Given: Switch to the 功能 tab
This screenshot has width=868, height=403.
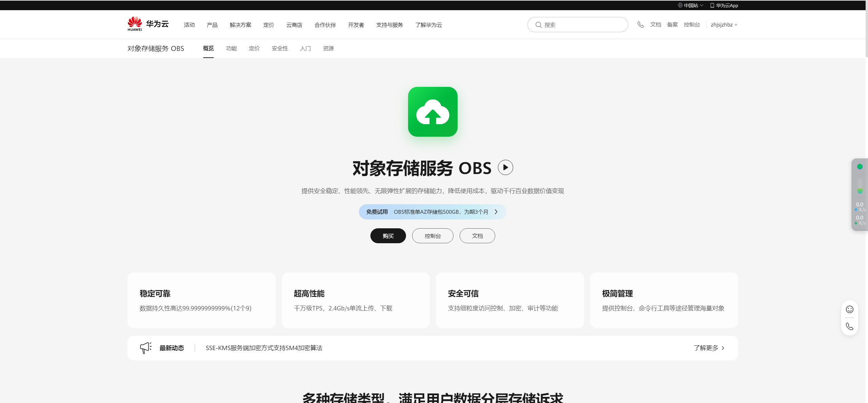Looking at the screenshot, I should (x=231, y=49).
